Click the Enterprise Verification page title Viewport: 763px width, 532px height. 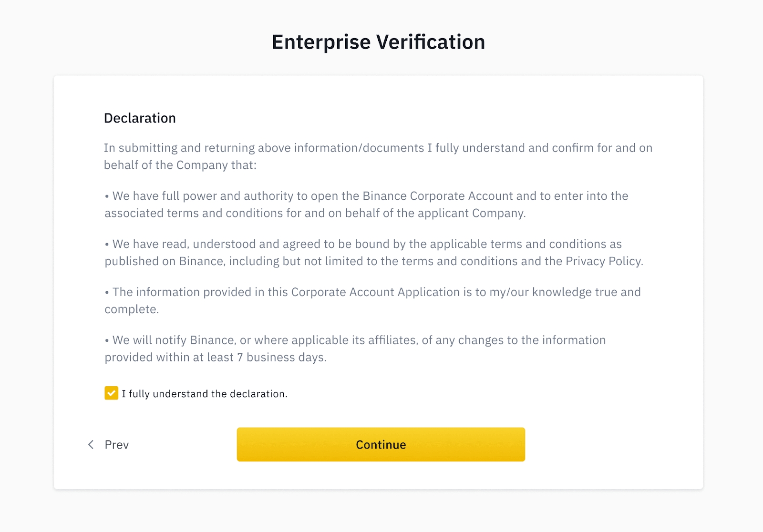(x=378, y=42)
